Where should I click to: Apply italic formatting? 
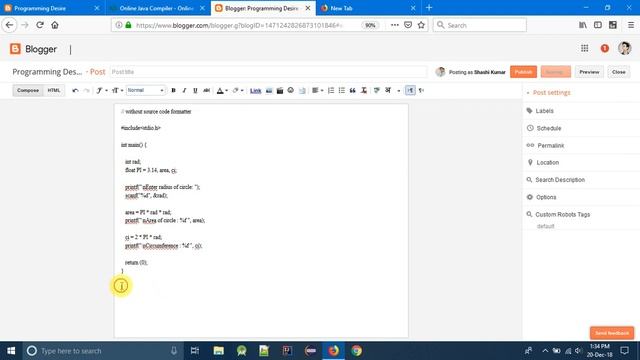pyautogui.click(x=184, y=91)
